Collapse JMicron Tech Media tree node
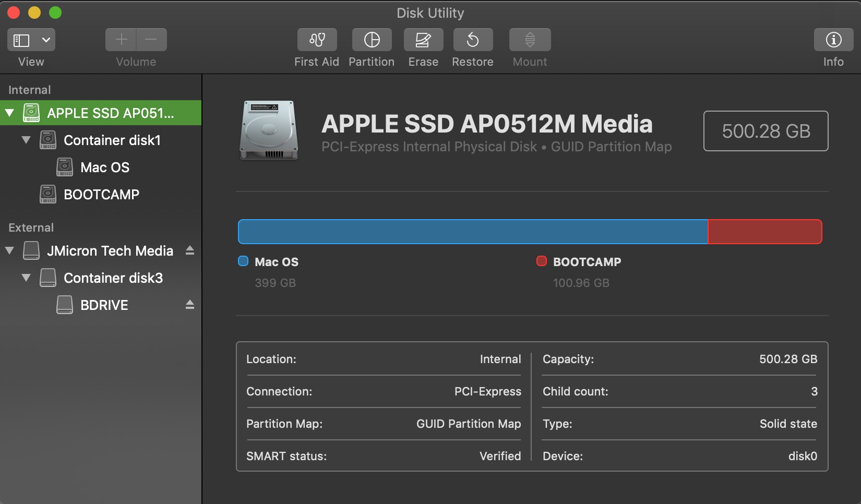The width and height of the screenshot is (861, 504). (x=9, y=250)
